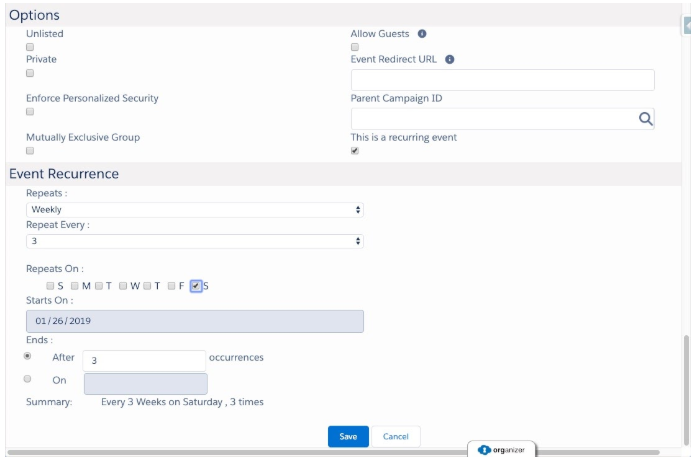This screenshot has width=697, height=460.
Task: Click the info icon beside Allow Guests
Action: (421, 34)
